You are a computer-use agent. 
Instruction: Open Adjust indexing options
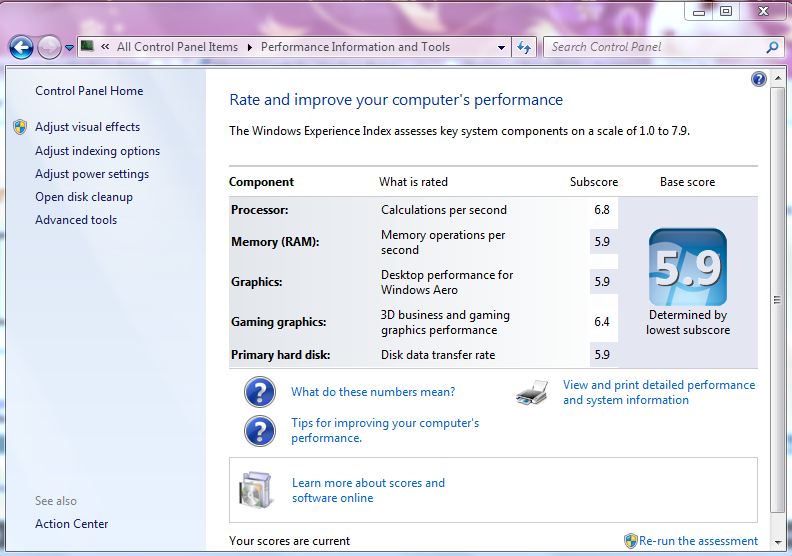[97, 151]
